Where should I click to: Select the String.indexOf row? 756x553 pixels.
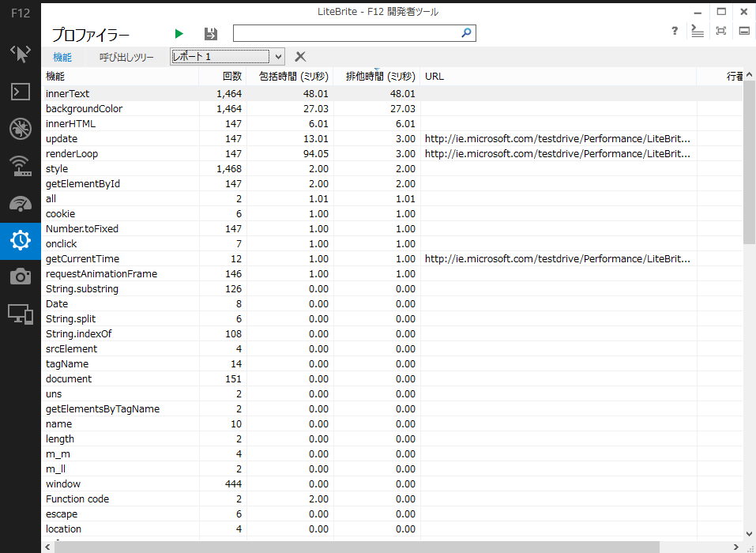click(393, 333)
